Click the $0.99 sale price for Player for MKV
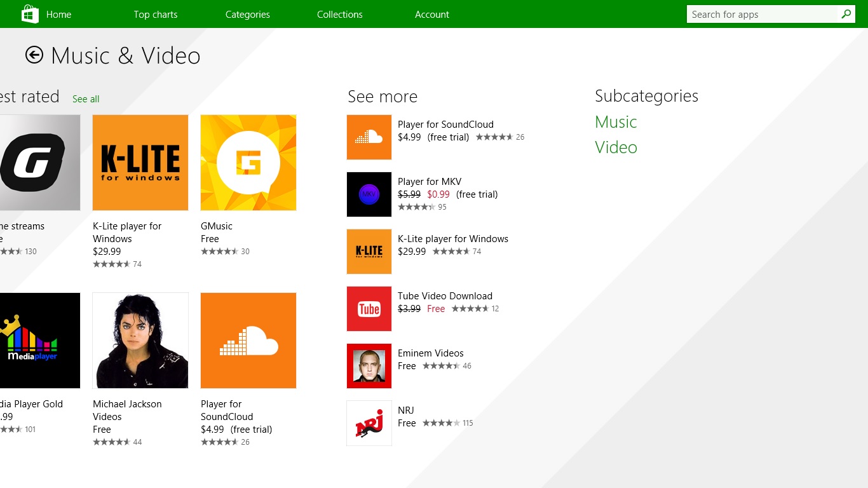 coord(438,194)
